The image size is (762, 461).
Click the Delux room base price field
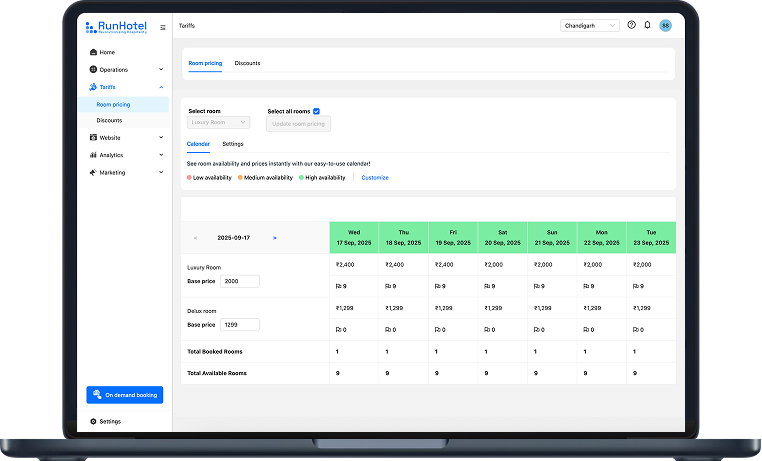click(240, 324)
